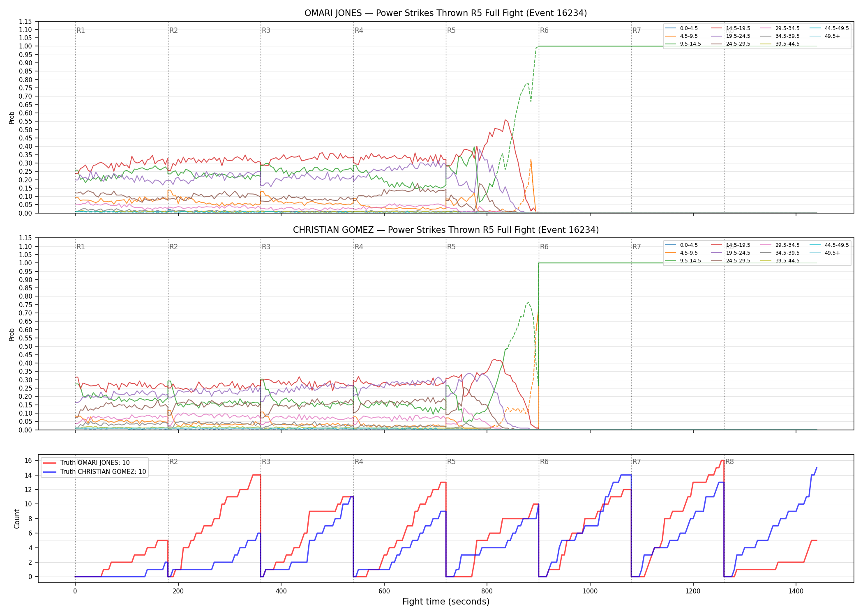Click legend item Truth CHRISTIAN GOMEZ: 10

[95, 472]
